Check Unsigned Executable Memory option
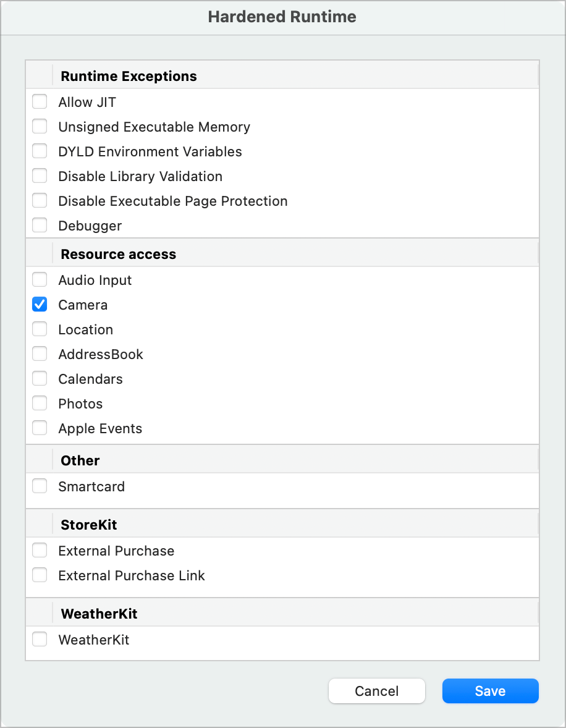Screen dimensions: 566x728 (40, 127)
